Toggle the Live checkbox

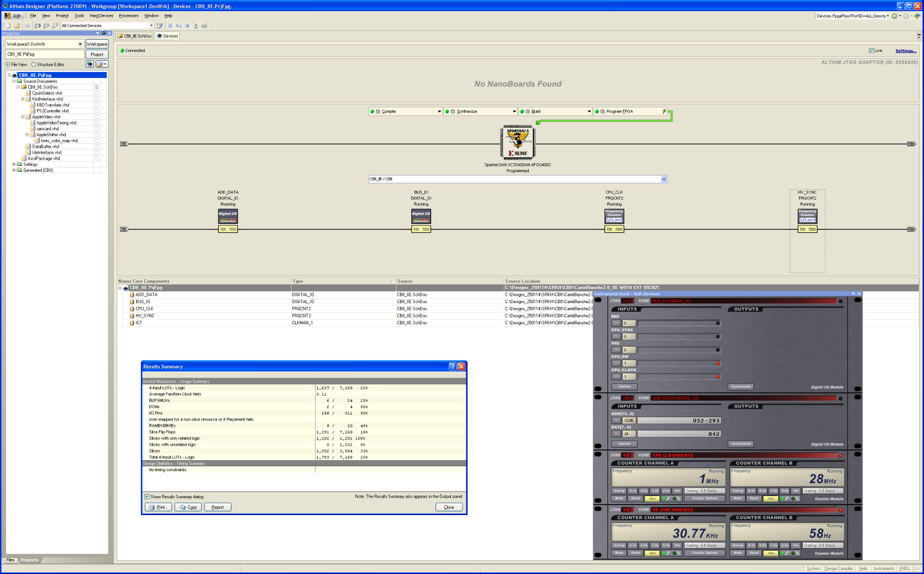click(x=872, y=51)
